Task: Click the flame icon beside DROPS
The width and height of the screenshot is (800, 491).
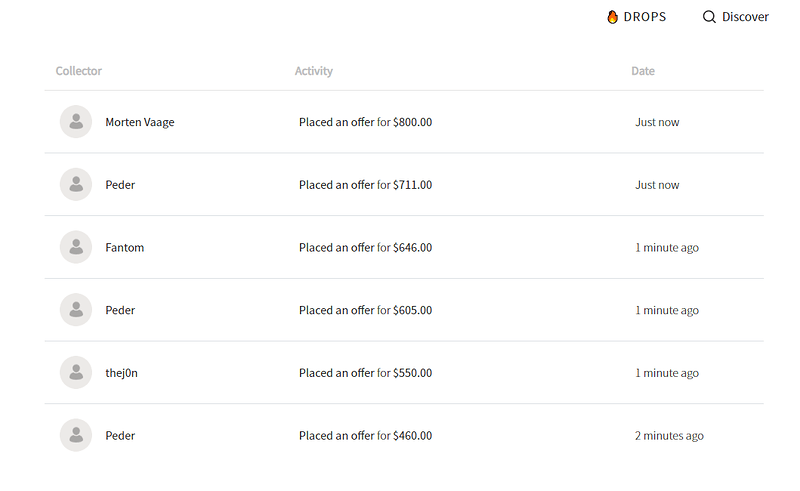Action: 612,17
